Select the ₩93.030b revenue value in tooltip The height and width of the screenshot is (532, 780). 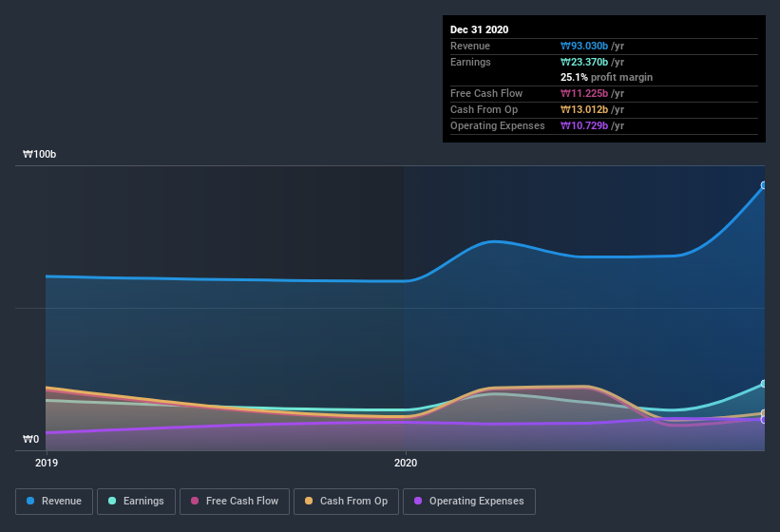point(584,46)
